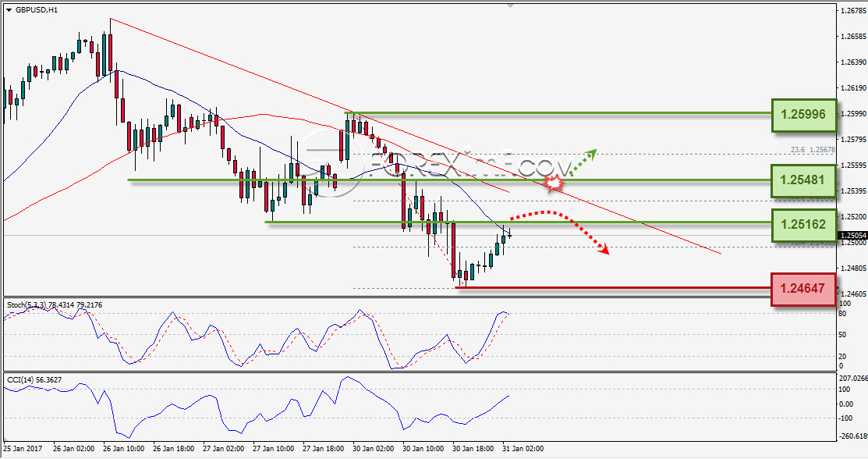Click the 26 Jan 10:00 time label

pos(123,449)
